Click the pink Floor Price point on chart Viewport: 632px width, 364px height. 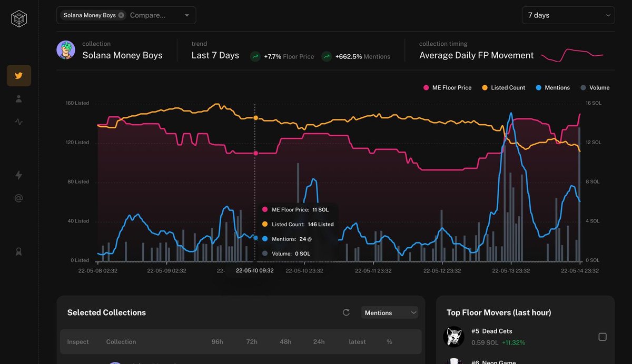click(255, 153)
